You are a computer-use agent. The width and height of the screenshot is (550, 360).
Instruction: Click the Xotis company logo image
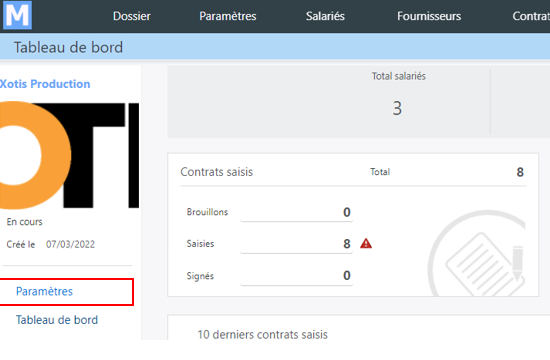[x=69, y=155]
